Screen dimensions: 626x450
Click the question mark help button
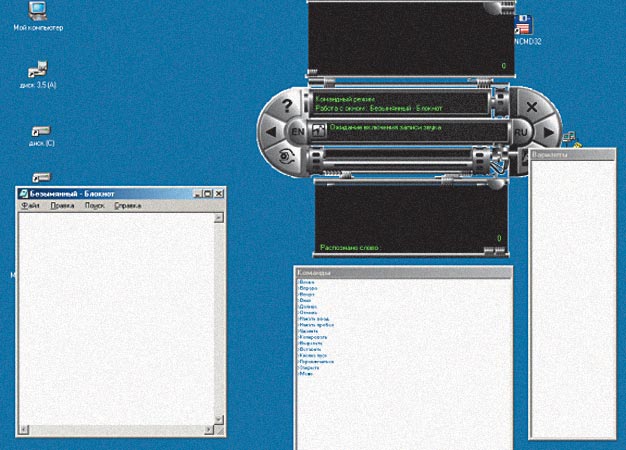click(x=288, y=104)
